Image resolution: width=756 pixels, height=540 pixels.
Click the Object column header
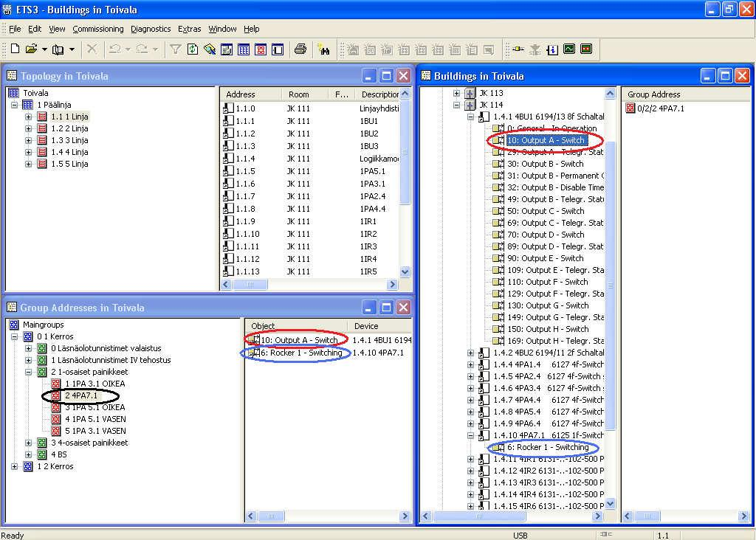pyautogui.click(x=297, y=326)
